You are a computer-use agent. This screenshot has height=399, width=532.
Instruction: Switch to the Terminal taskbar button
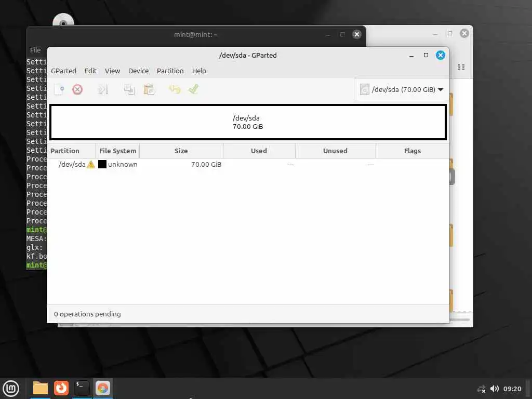tap(82, 388)
